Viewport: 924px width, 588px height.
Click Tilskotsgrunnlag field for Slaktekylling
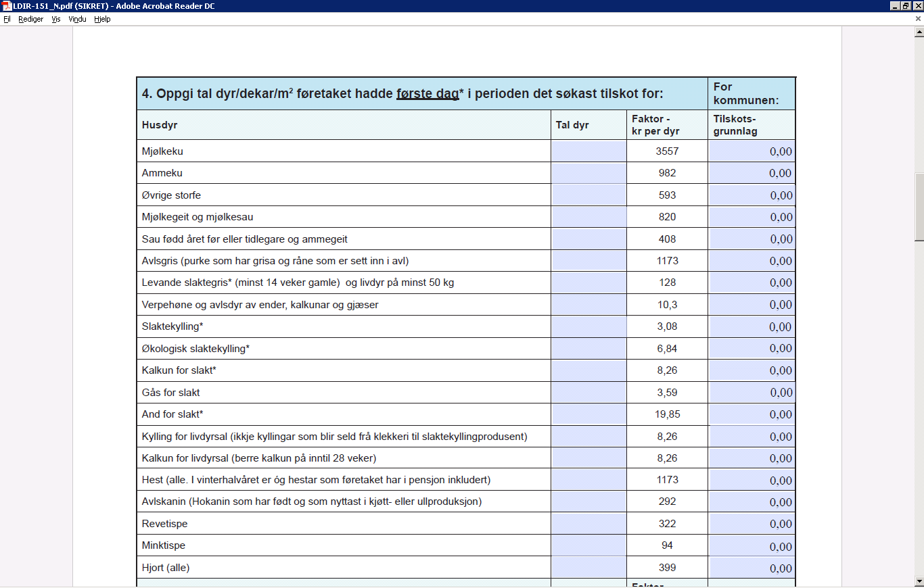(x=752, y=326)
